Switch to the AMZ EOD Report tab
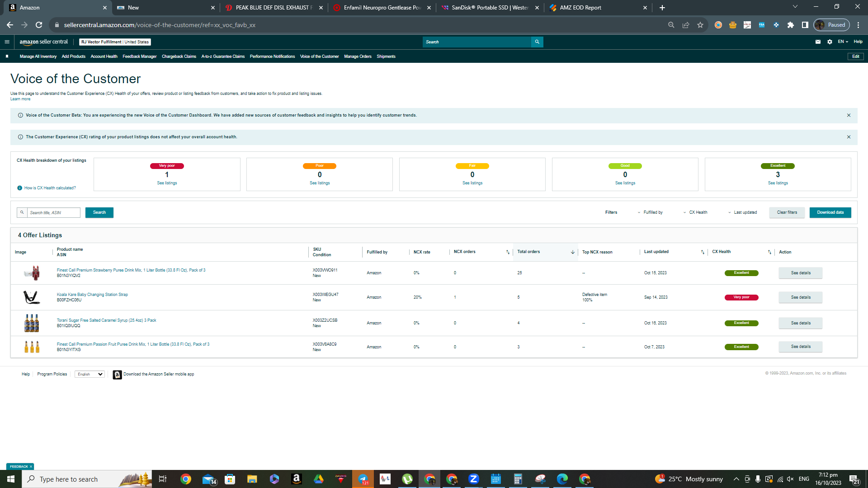 (x=599, y=8)
